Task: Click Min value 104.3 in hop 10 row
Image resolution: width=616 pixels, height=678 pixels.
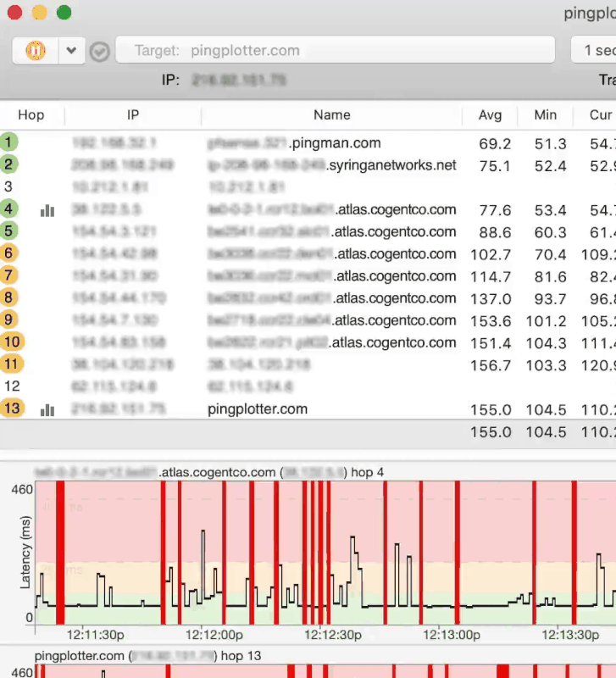Action: click(x=546, y=343)
